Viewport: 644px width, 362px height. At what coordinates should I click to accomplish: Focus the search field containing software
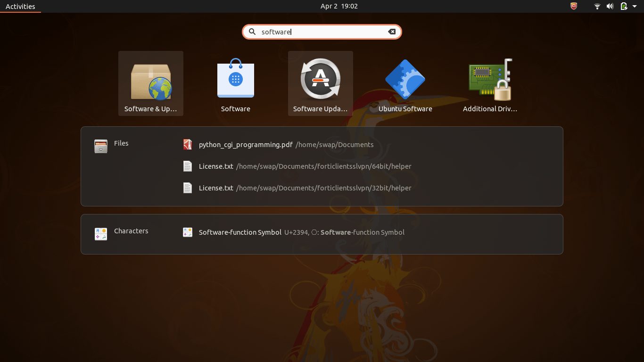click(322, 32)
